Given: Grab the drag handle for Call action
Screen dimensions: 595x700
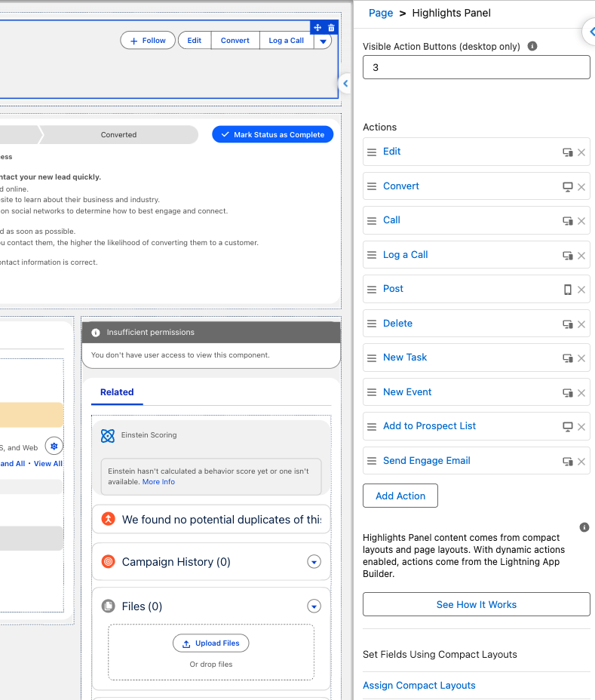Looking at the screenshot, I should pyautogui.click(x=371, y=221).
